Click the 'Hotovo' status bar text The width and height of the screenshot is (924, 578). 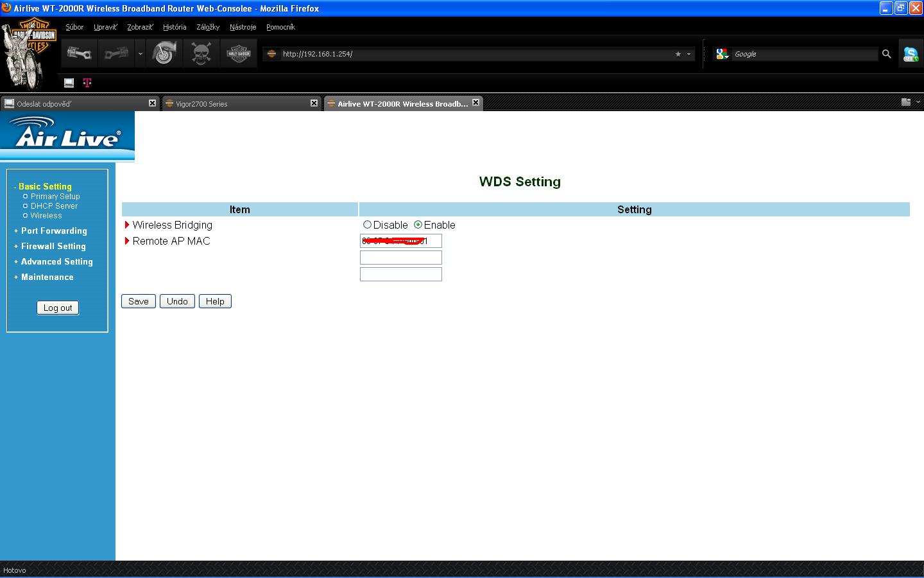(14, 570)
